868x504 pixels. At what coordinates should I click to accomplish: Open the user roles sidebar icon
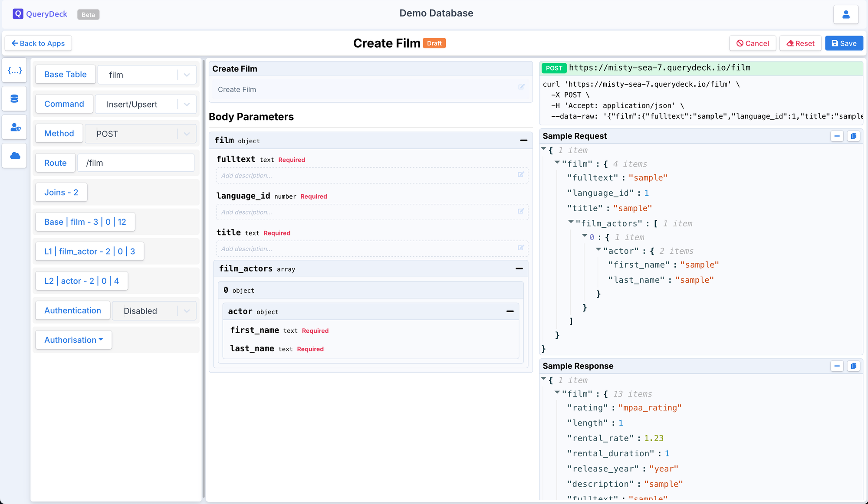(x=15, y=128)
